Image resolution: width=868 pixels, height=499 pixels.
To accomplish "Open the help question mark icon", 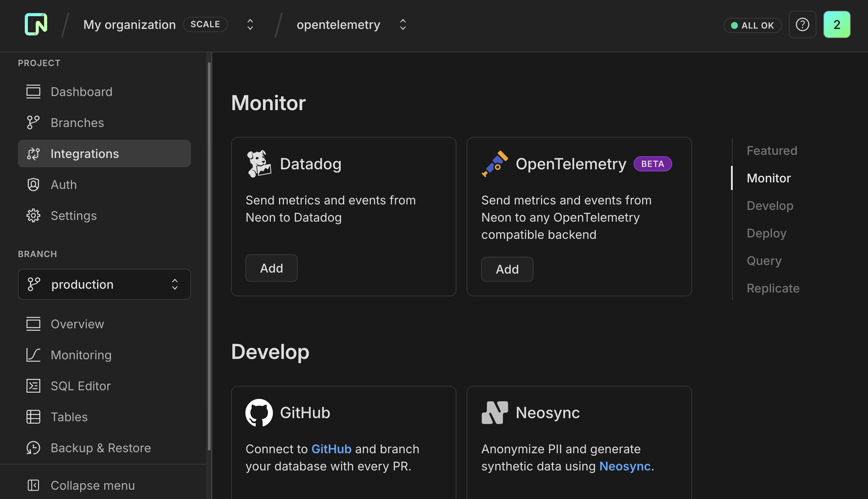I will tap(802, 24).
